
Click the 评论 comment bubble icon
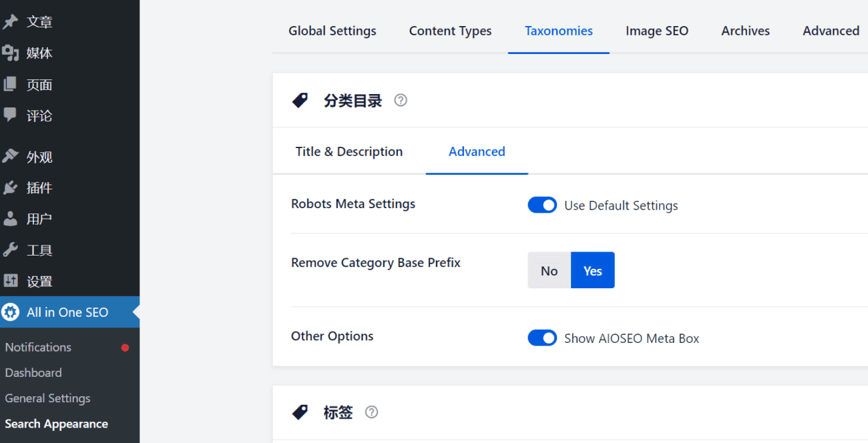coord(10,115)
